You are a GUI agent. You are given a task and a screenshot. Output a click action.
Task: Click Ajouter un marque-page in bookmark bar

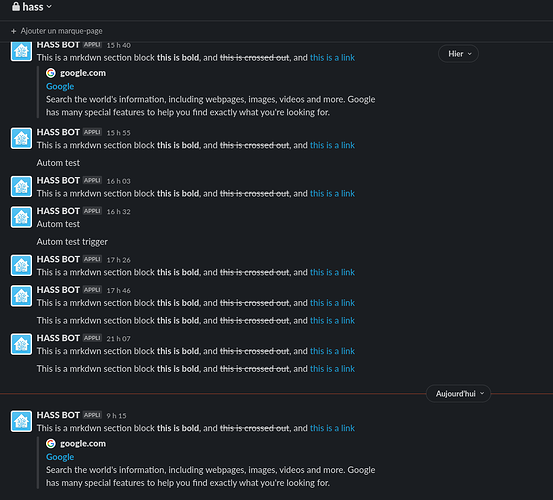[x=61, y=31]
